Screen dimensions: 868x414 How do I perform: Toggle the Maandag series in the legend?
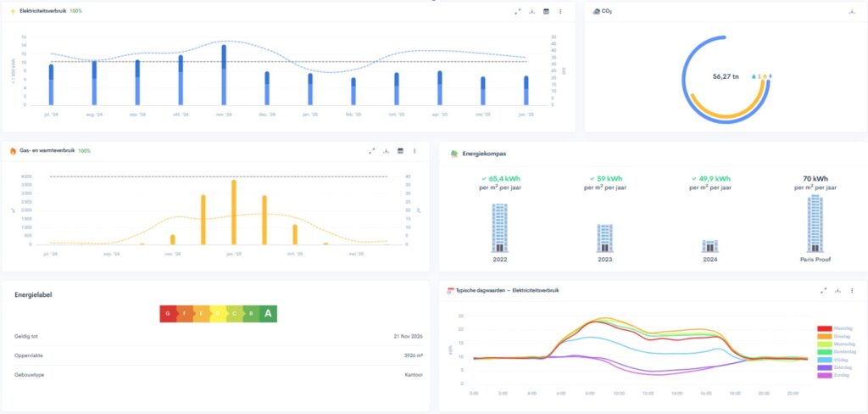[x=834, y=328]
